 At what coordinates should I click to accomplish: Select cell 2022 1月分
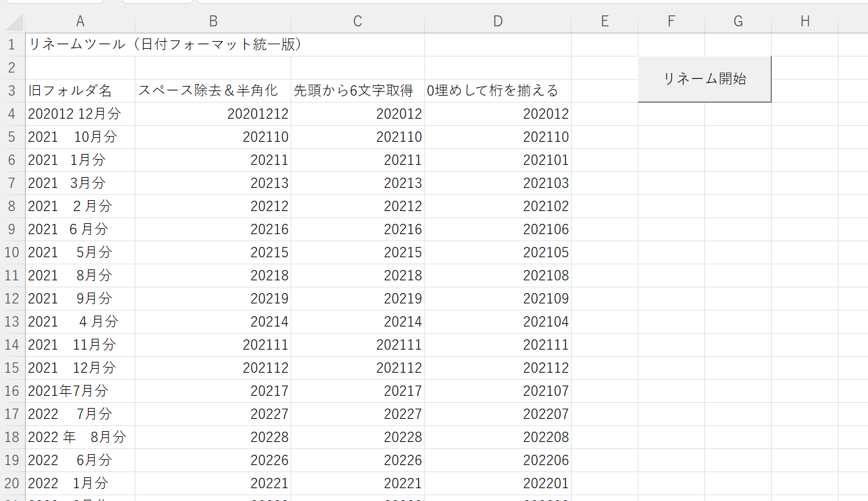tap(80, 484)
